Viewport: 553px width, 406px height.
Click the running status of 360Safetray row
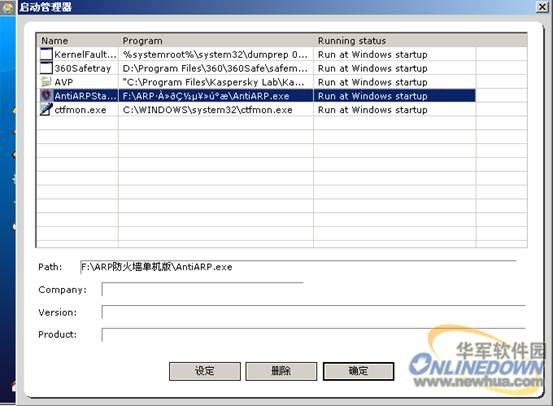[372, 68]
